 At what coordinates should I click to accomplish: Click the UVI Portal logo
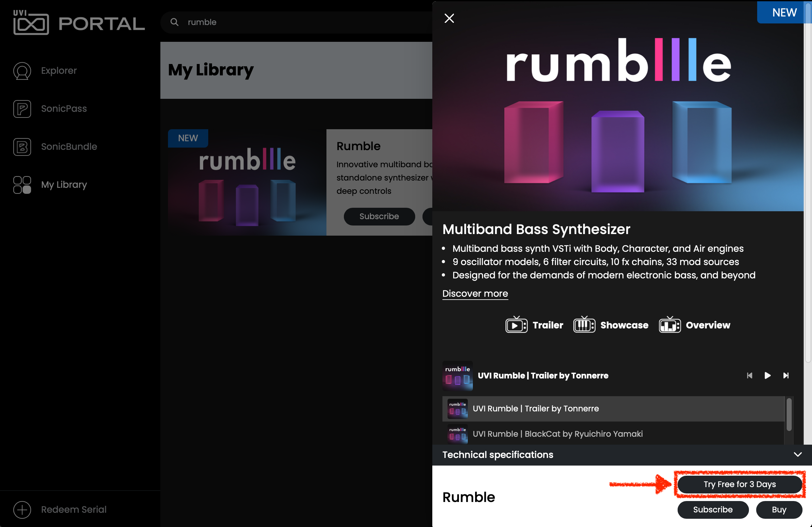(79, 22)
